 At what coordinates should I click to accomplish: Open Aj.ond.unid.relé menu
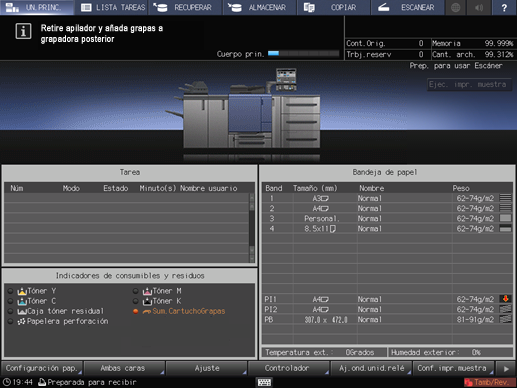coord(371,368)
